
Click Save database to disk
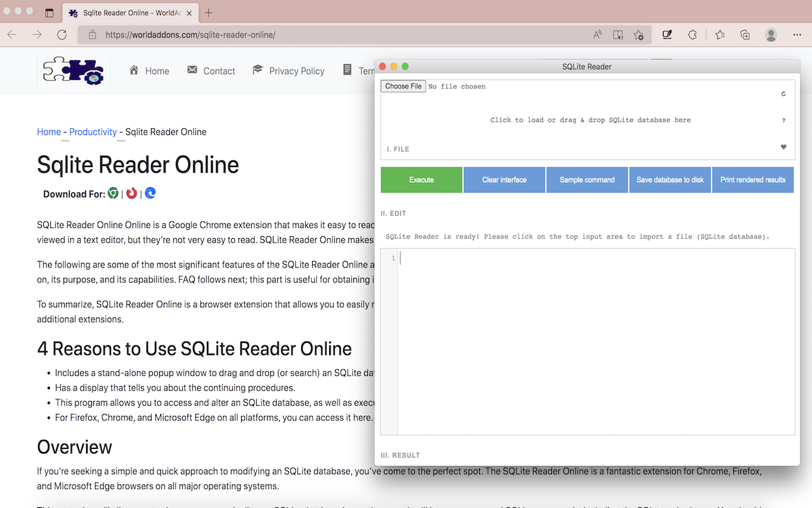670,180
